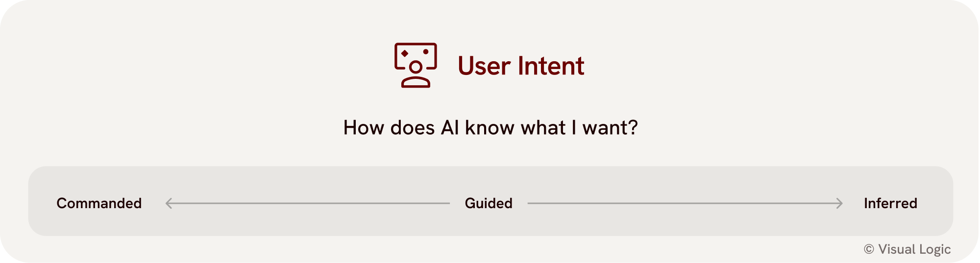Click the "How does AI know what I want?" text

(x=490, y=128)
